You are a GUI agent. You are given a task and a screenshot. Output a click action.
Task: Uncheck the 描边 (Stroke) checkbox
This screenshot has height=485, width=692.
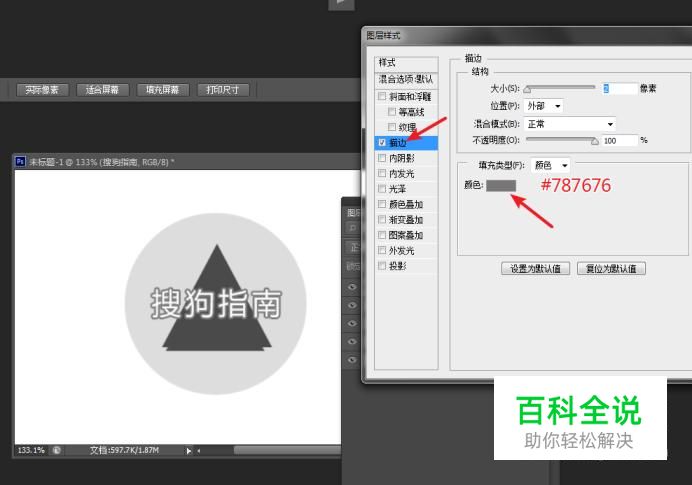pyautogui.click(x=382, y=142)
